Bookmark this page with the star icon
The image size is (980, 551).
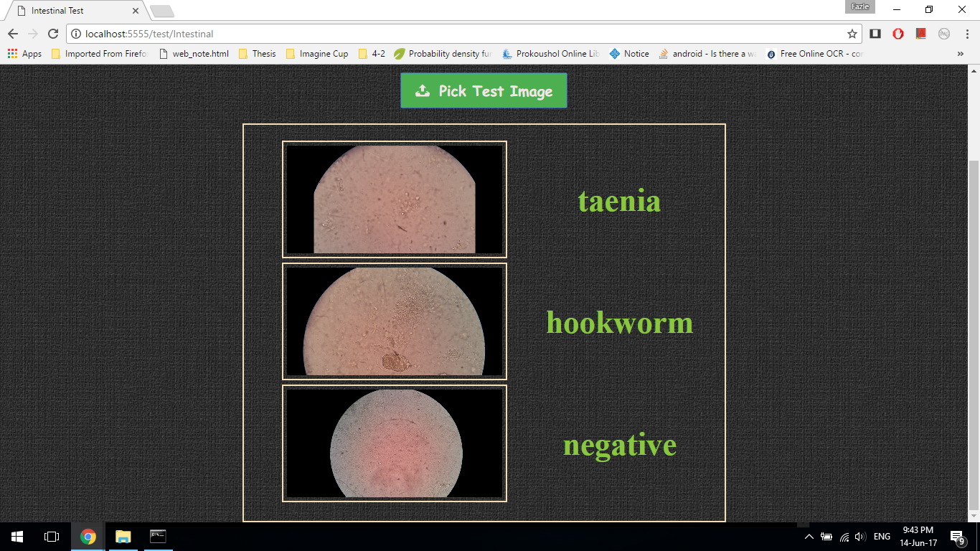852,34
